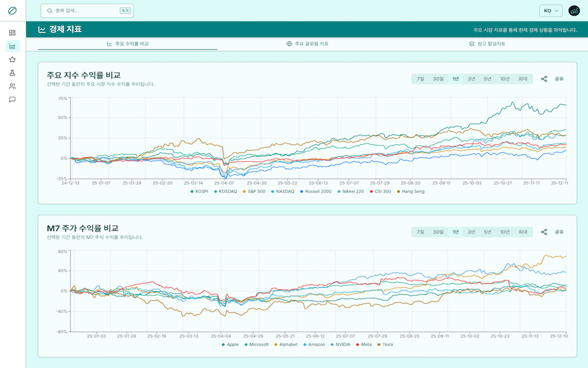The image size is (588, 368).
Task: Open the lab flask icon in sidebar
Action: tap(12, 73)
